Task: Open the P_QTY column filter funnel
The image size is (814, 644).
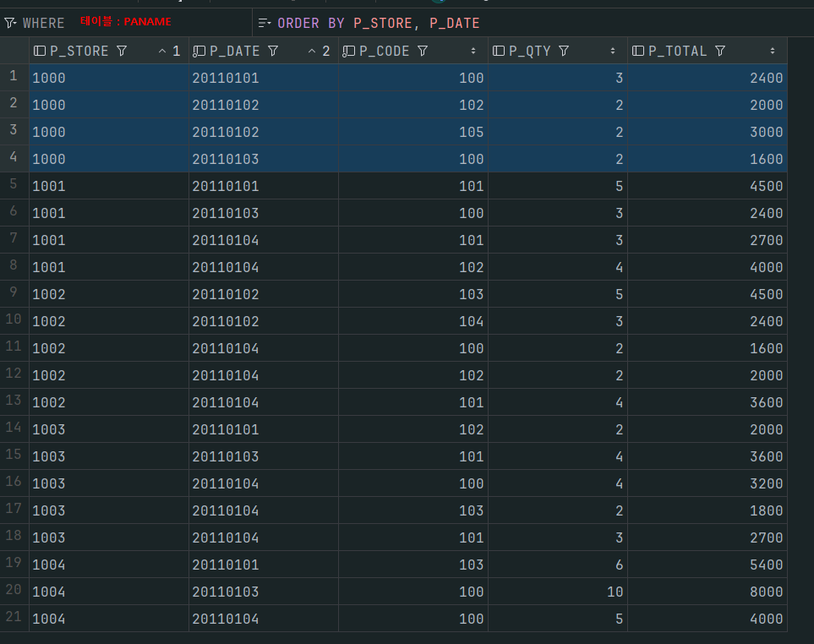Action: pos(564,51)
